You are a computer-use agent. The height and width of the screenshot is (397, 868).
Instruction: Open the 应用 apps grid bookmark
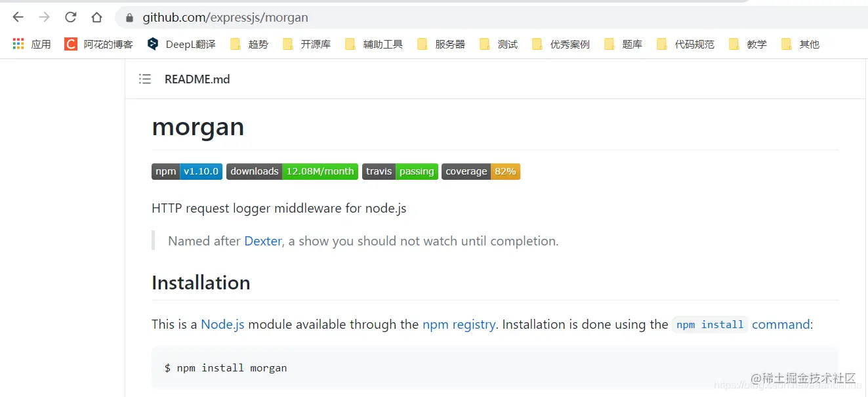tap(31, 44)
